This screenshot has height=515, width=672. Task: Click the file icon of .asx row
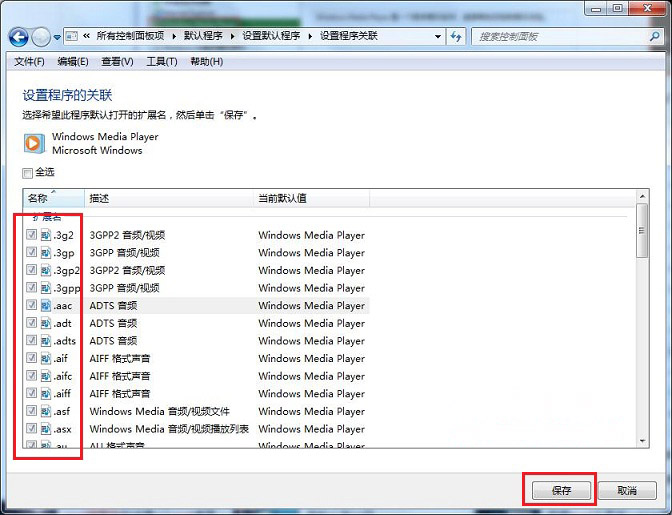(x=45, y=428)
